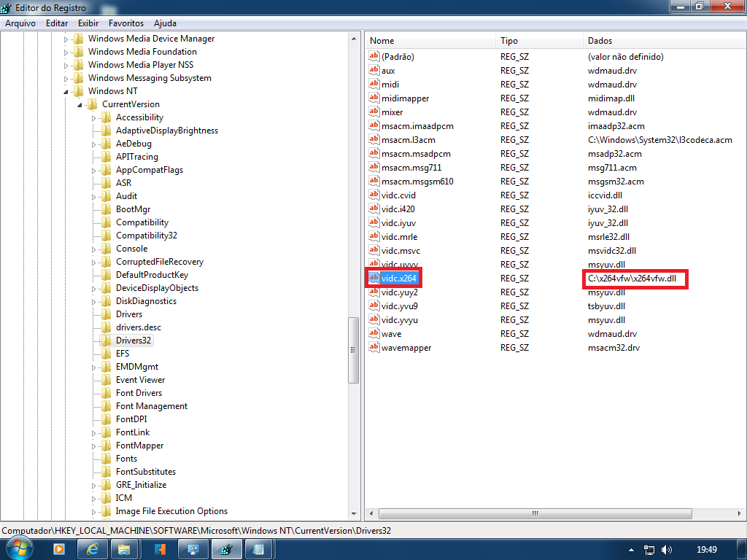Select the FontSubstitutes key

(x=146, y=472)
